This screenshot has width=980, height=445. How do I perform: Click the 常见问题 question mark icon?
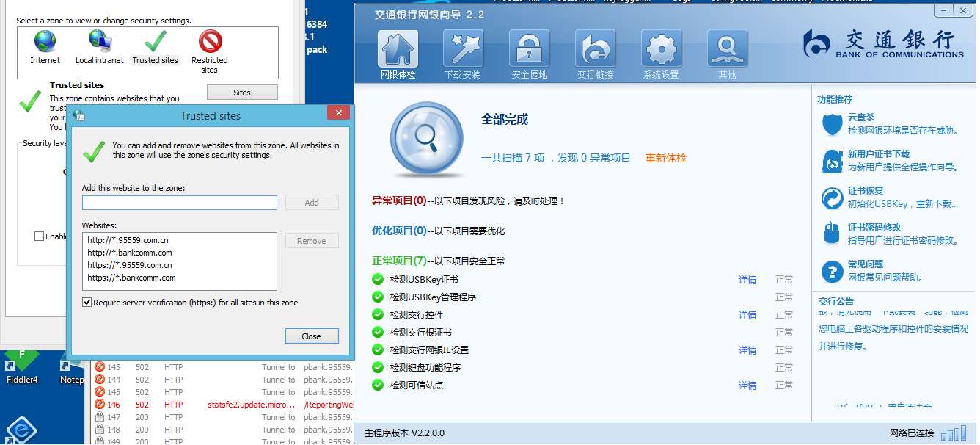click(832, 271)
